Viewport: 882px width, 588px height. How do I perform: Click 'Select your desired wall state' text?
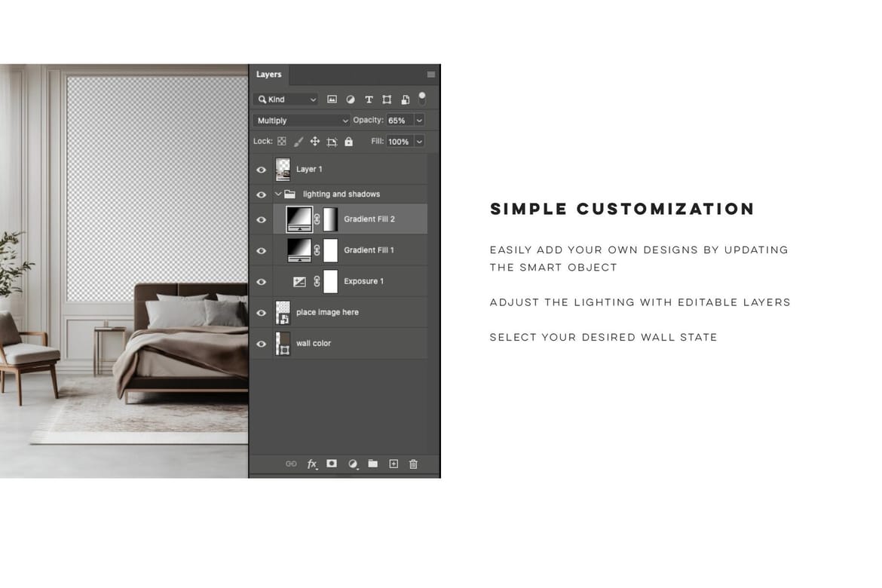click(604, 338)
